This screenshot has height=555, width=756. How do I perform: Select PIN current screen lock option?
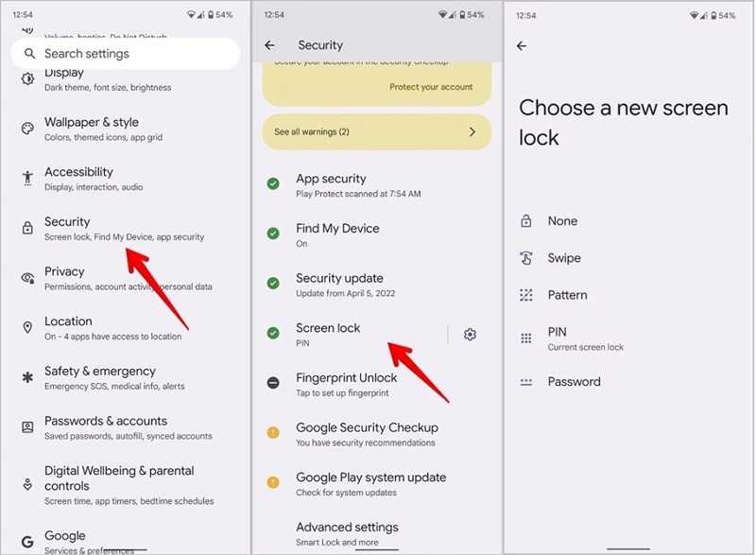628,338
